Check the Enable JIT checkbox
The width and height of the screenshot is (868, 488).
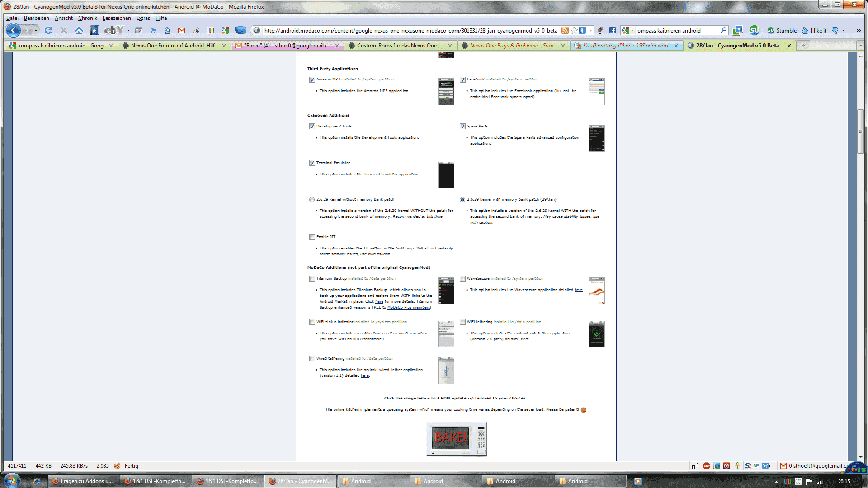tap(312, 237)
